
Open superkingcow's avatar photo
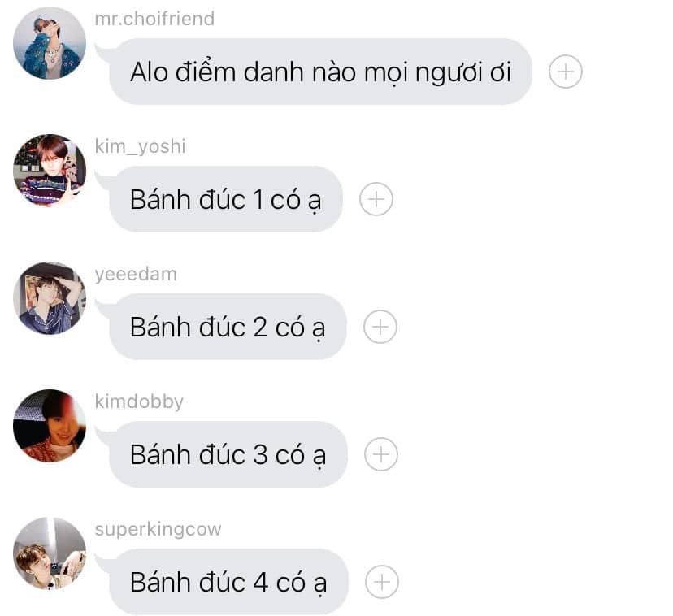(x=50, y=553)
